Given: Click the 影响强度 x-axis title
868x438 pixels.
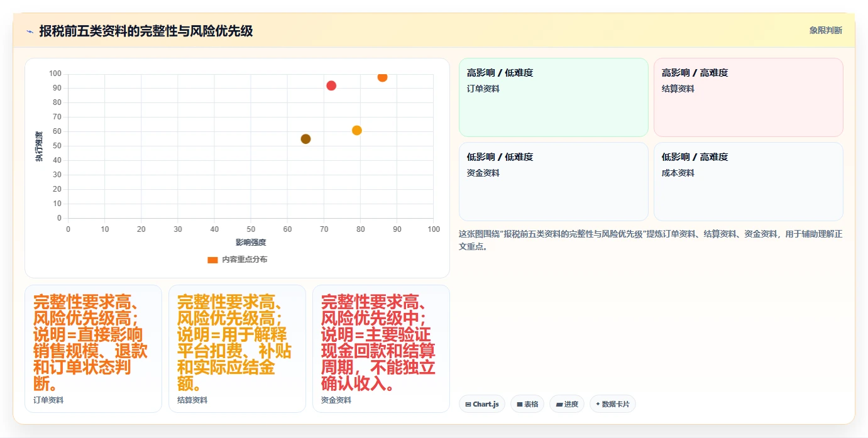Looking at the screenshot, I should (x=251, y=243).
